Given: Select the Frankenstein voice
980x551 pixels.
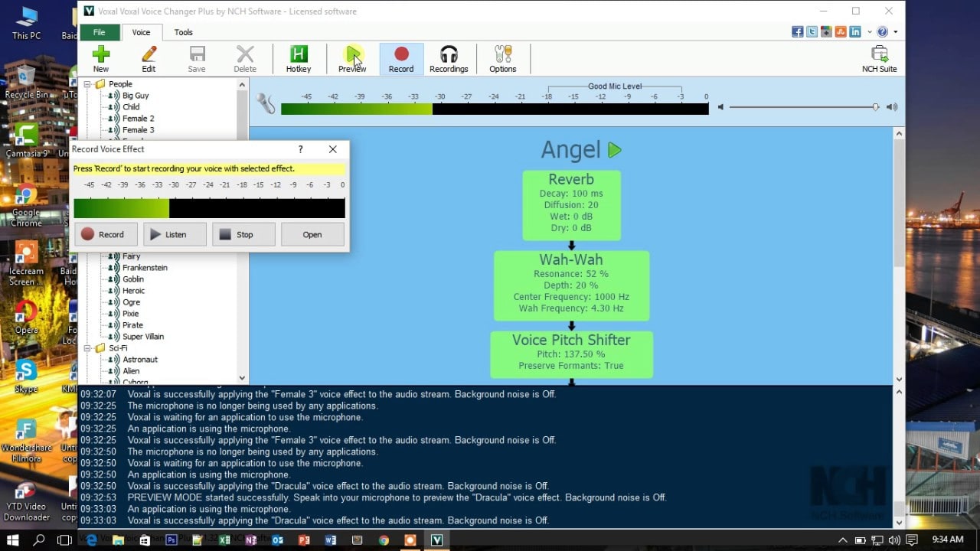Looking at the screenshot, I should 145,268.
